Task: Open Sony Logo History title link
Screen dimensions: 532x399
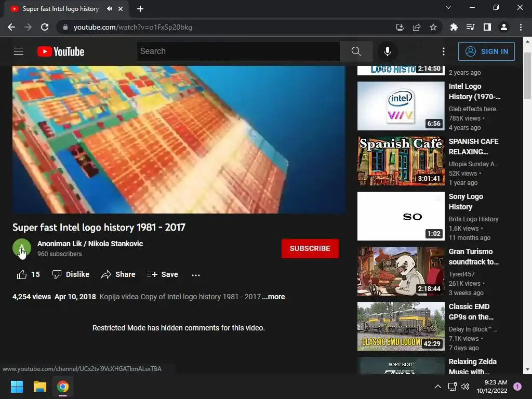Action: tap(465, 202)
